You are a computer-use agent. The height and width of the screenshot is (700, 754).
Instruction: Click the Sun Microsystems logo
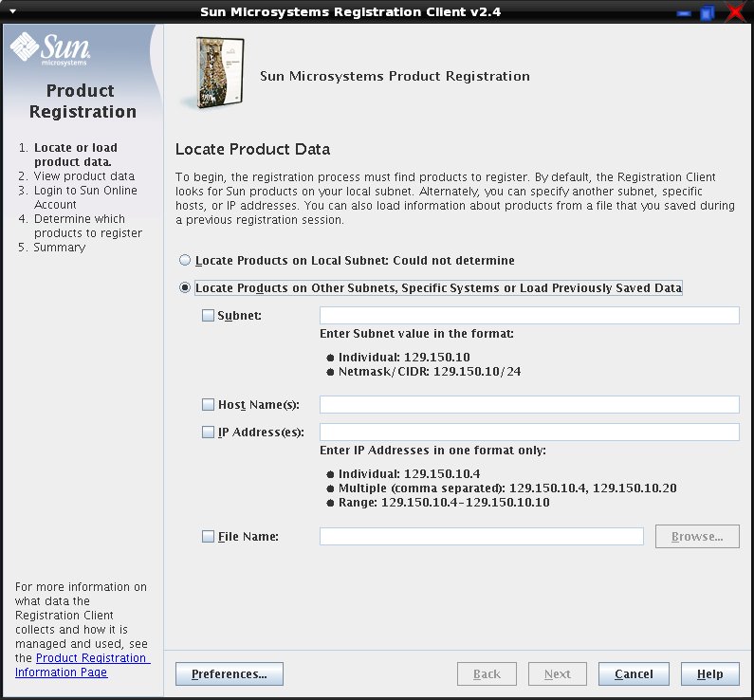point(50,48)
